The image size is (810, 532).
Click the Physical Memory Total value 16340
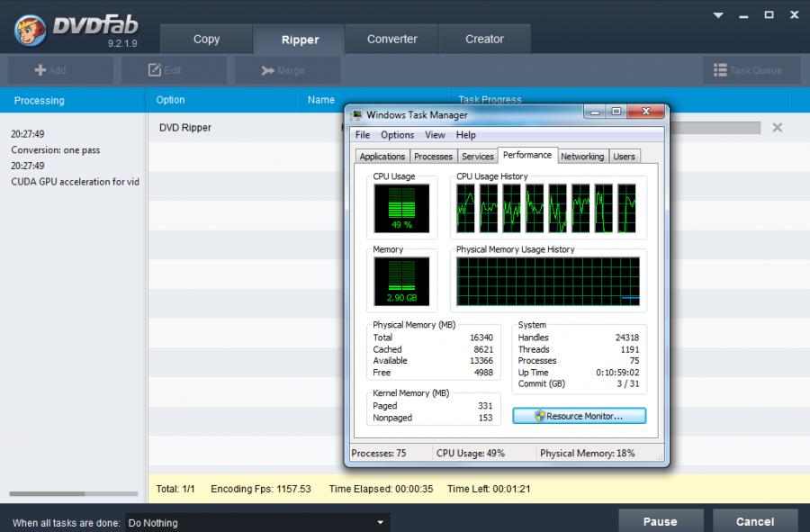click(481, 338)
